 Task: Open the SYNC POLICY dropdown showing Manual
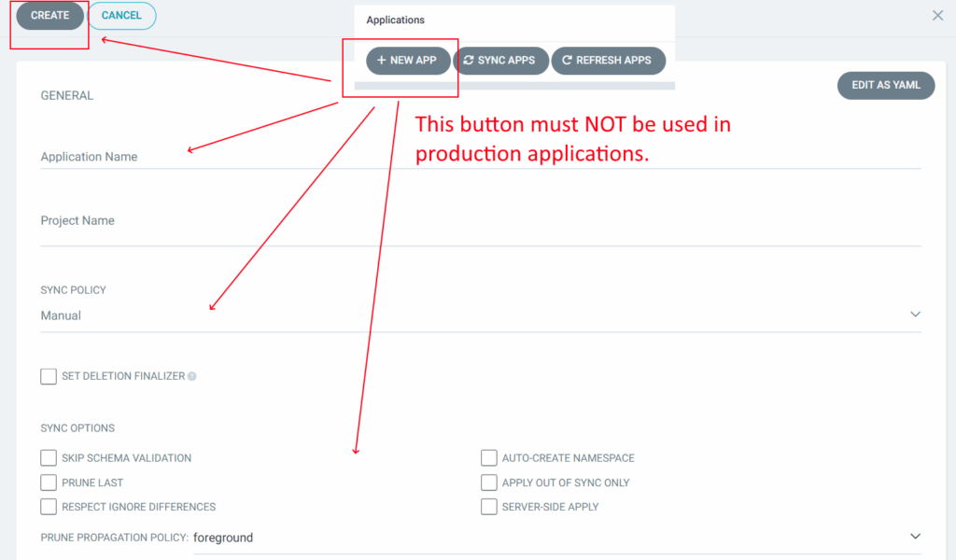tap(914, 314)
